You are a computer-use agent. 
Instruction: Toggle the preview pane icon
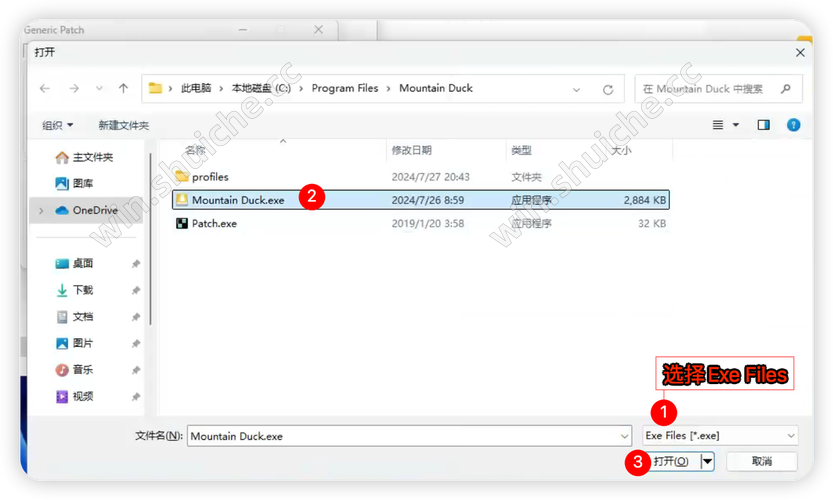(x=764, y=125)
